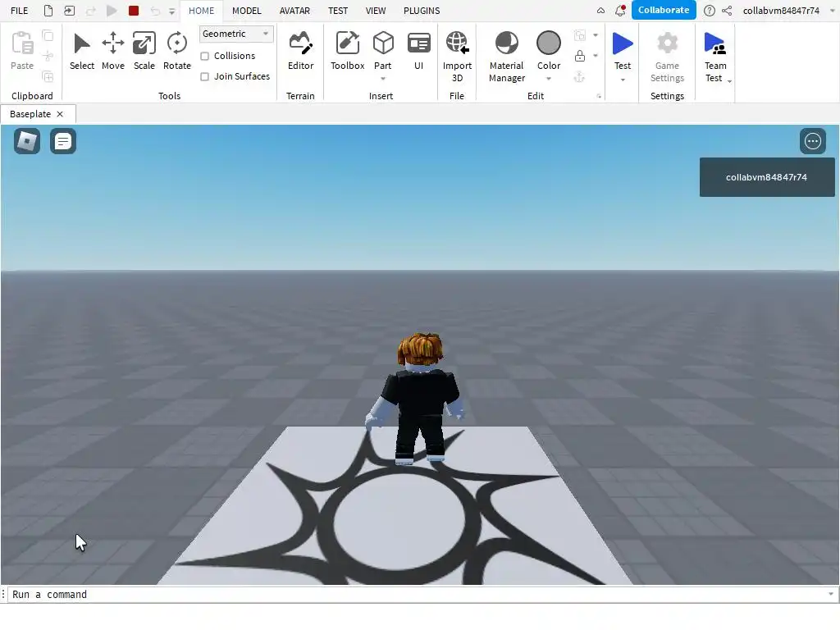Launch Import 3D
The height and width of the screenshot is (630, 840).
[x=457, y=57]
